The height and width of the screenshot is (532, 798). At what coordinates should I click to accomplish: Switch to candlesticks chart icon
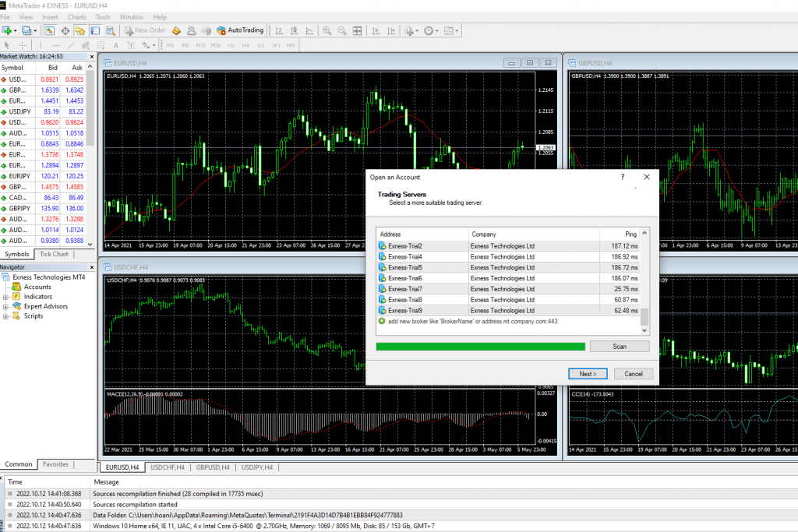click(294, 30)
